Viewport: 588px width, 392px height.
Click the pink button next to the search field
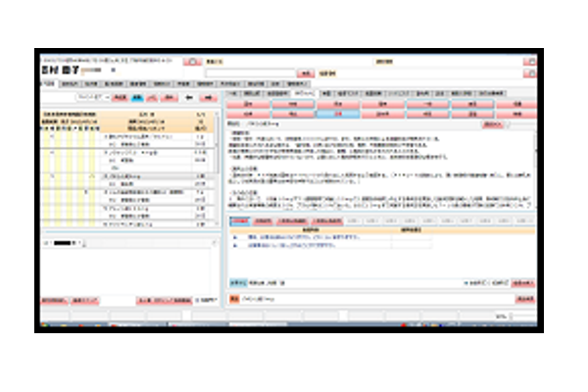(306, 73)
